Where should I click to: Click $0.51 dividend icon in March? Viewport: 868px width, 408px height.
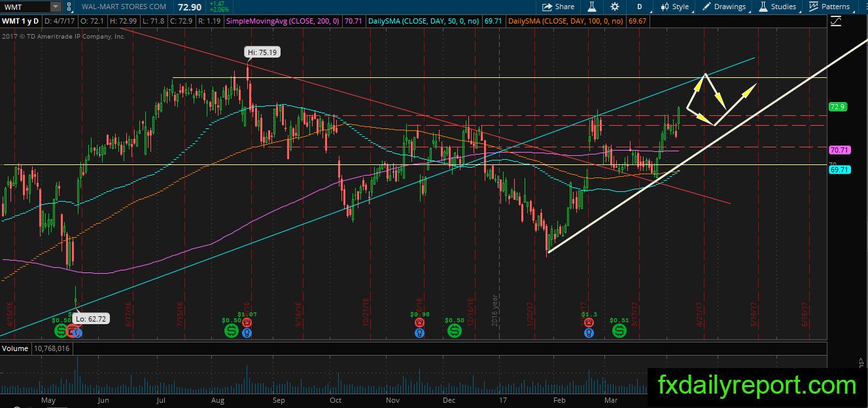tap(618, 331)
